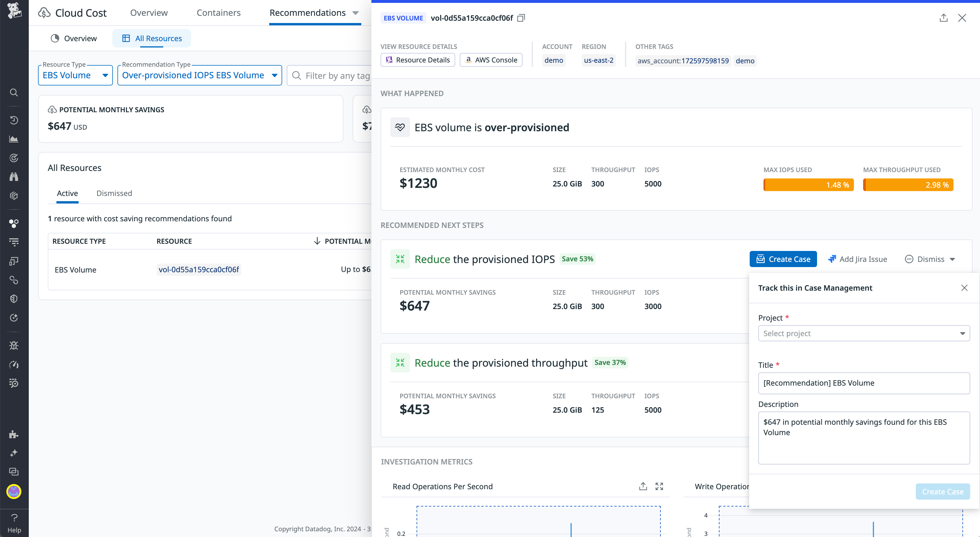Click the Create Case button
The image size is (980, 537).
click(x=783, y=259)
